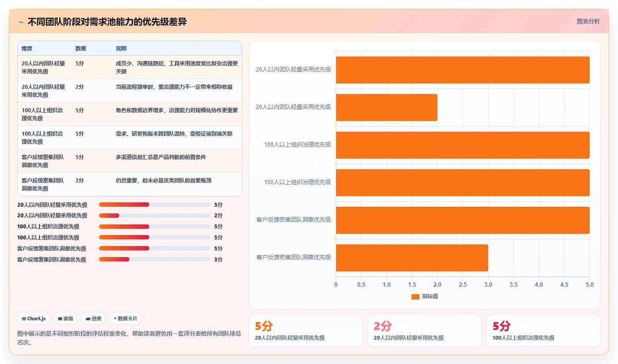This screenshot has width=618, height=364.
Task: Click the 客户反馈密集团队洞察优先级 progress bar showing 5分
Action: pyautogui.click(x=155, y=248)
